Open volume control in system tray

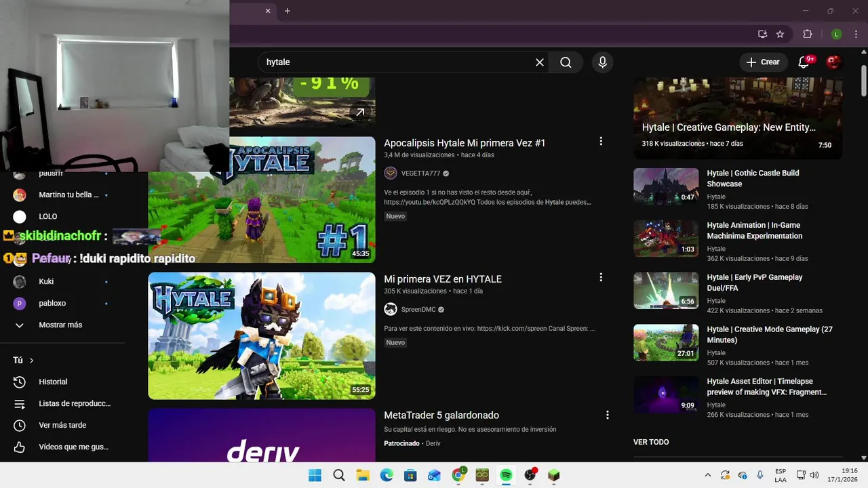coord(814,475)
